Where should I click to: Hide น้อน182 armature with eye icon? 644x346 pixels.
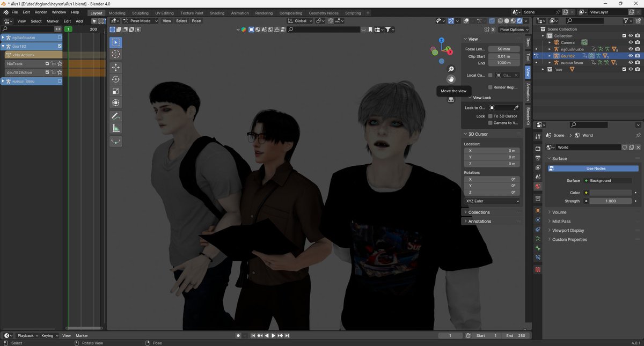pos(631,56)
